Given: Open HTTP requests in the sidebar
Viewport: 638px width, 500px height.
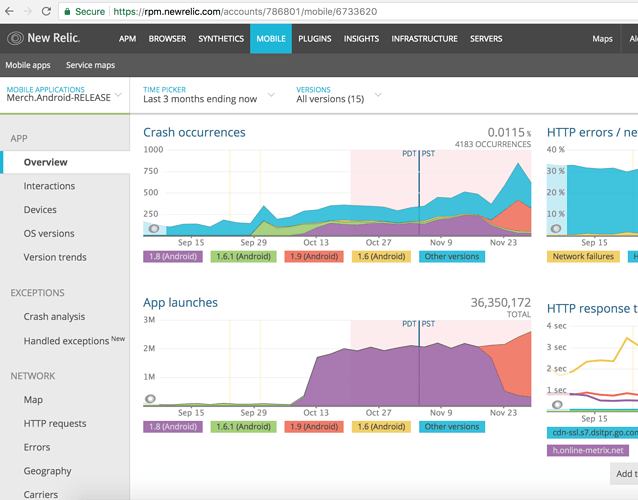Looking at the screenshot, I should coord(55,424).
